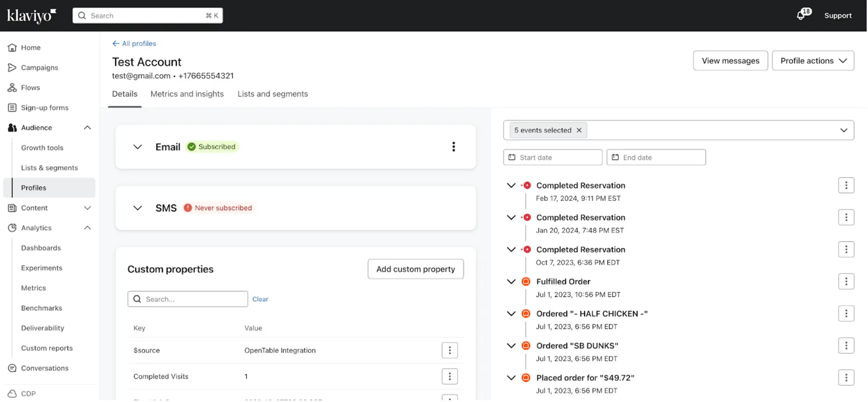Image resolution: width=868 pixels, height=402 pixels.
Task: Open the Email channel three-dot menu
Action: tap(454, 147)
